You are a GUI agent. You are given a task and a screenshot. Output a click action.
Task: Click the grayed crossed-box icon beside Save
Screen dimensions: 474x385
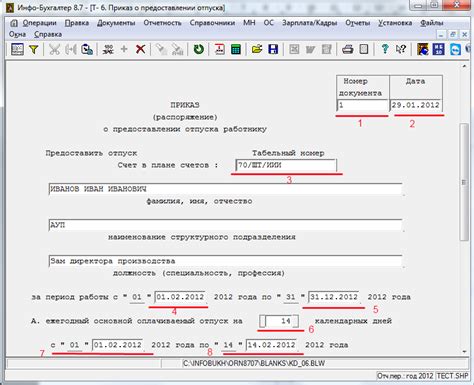click(294, 50)
